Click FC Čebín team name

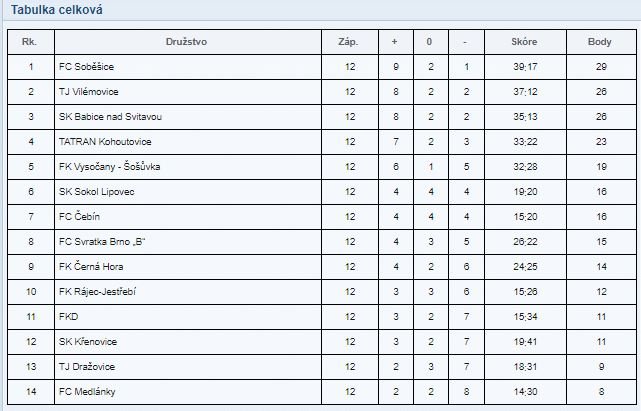79,216
